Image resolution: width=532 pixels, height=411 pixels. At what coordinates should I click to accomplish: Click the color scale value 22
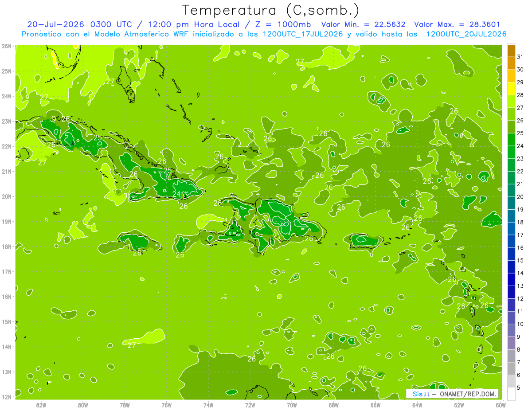[x=520, y=171]
